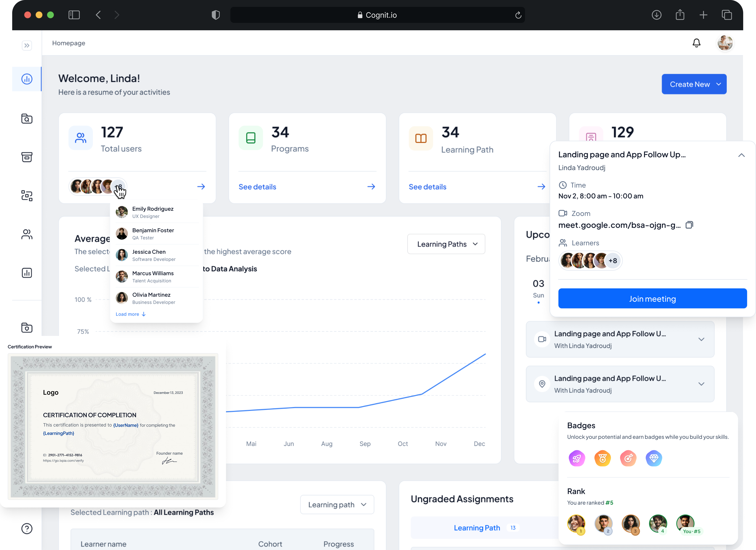Expand the location Landing page event
Screen dimensions: 756x550
pyautogui.click(x=701, y=384)
